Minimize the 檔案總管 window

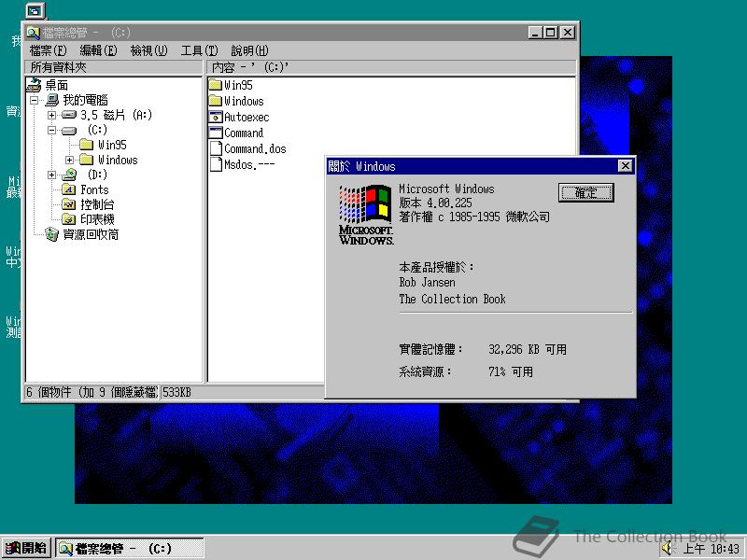(x=535, y=33)
